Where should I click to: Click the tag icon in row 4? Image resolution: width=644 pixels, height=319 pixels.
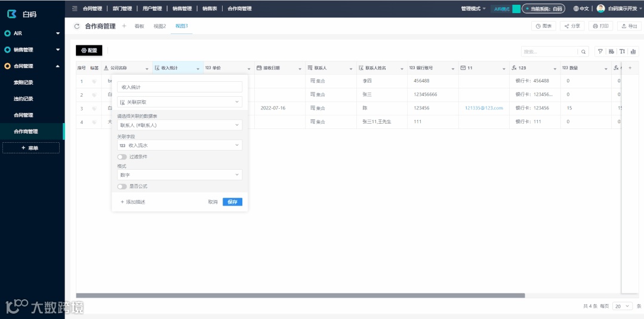tap(94, 122)
